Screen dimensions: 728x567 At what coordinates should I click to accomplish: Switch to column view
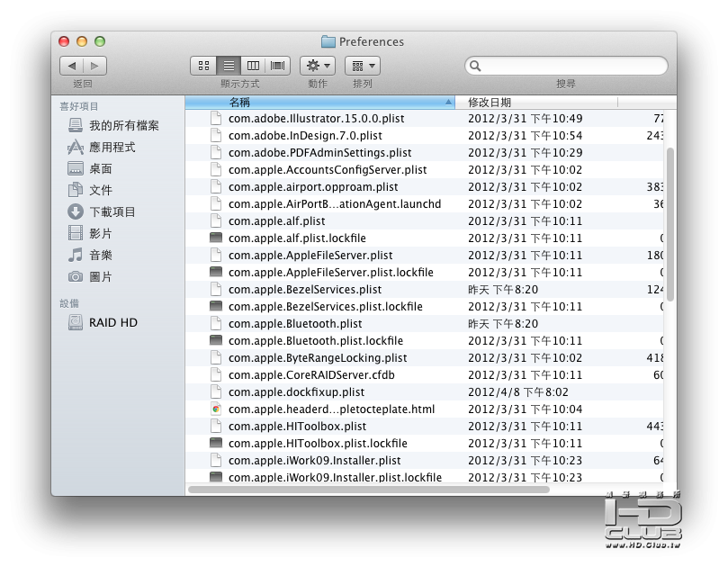[253, 66]
